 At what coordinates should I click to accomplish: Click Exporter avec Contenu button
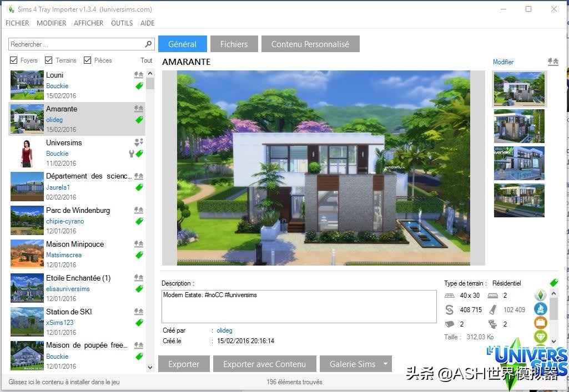(x=265, y=364)
